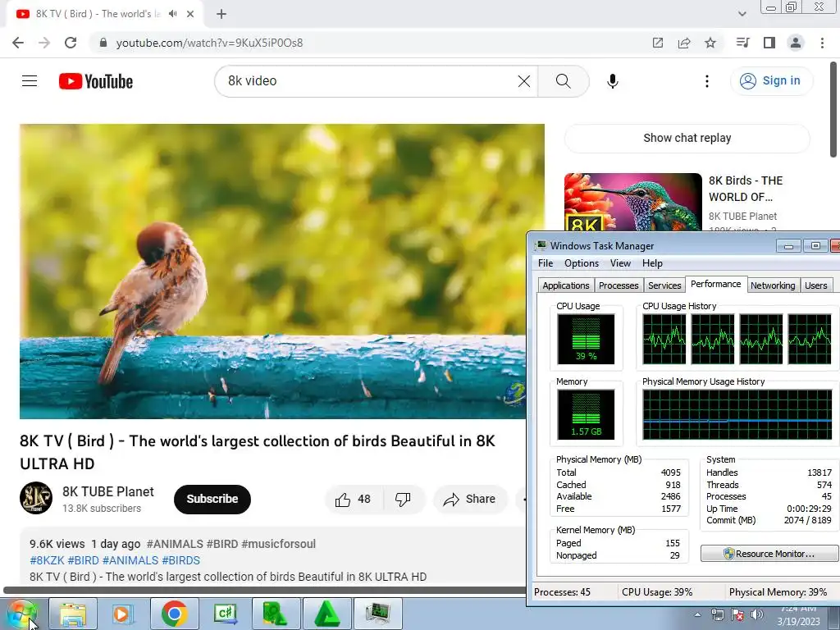Subscribe to 8K TUBE Planet
This screenshot has width=840, height=630.
212,499
